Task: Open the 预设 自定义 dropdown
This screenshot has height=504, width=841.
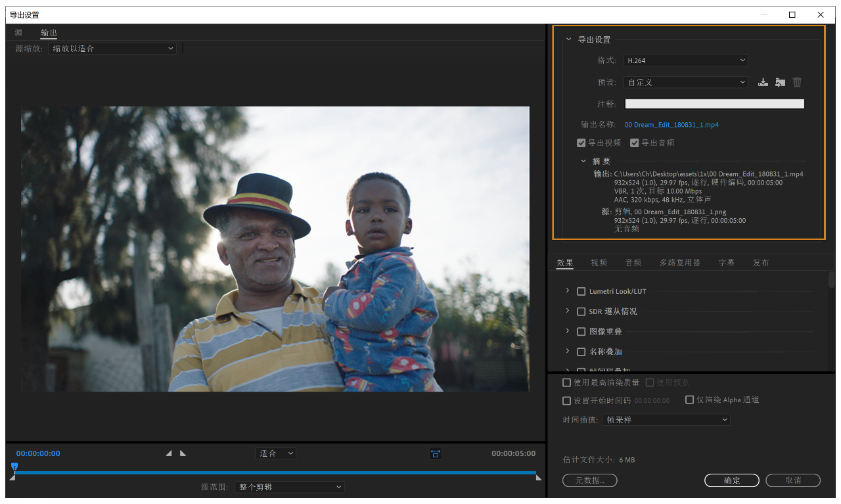Action: pyautogui.click(x=685, y=82)
